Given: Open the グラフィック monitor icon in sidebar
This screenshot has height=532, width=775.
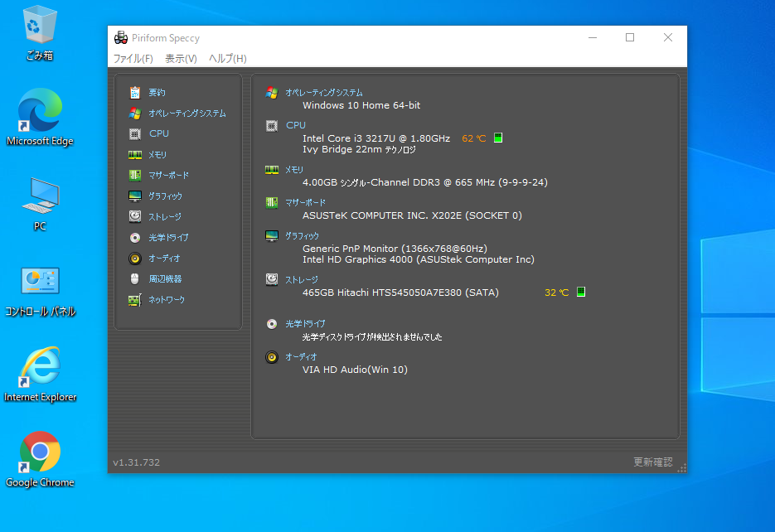Looking at the screenshot, I should tap(135, 196).
